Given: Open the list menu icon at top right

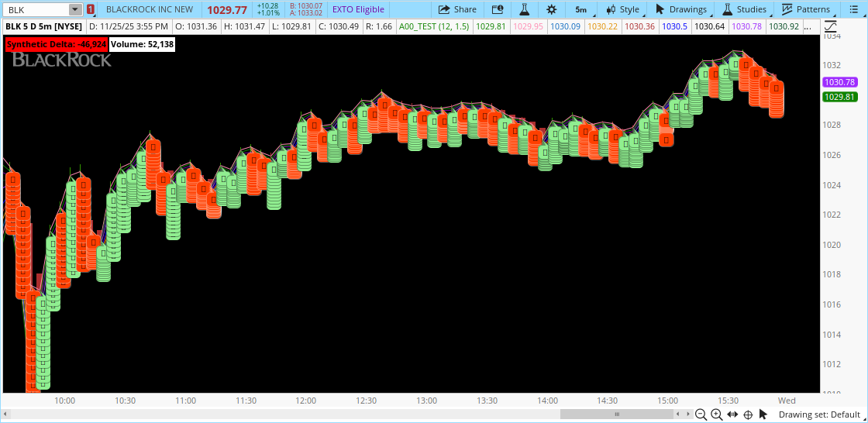Looking at the screenshot, I should 852,9.
